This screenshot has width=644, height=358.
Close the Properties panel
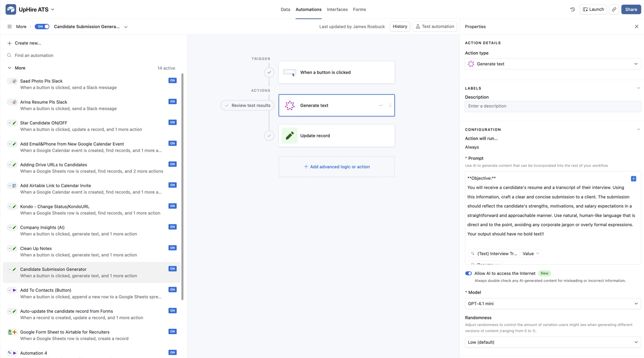[636, 27]
